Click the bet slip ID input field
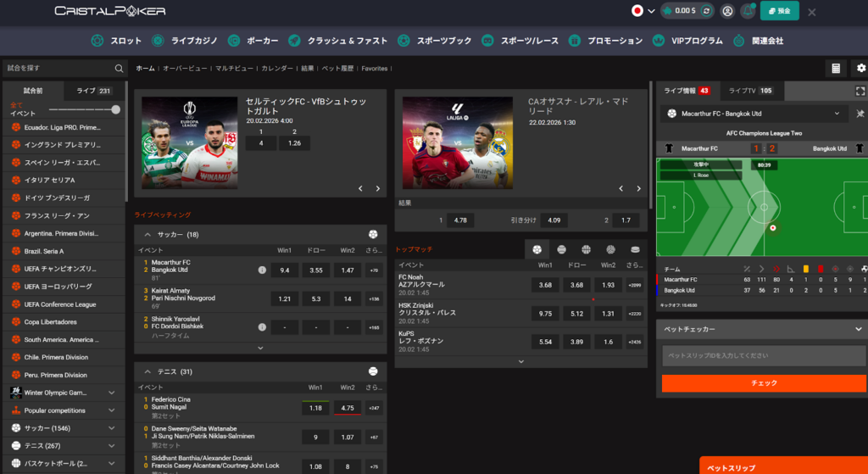 764,355
